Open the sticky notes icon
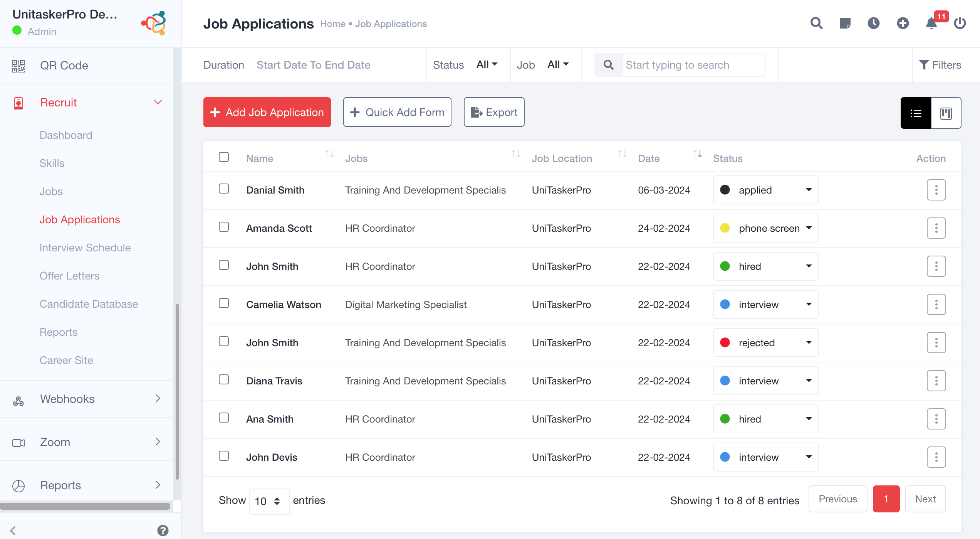This screenshot has width=980, height=539. [845, 23]
